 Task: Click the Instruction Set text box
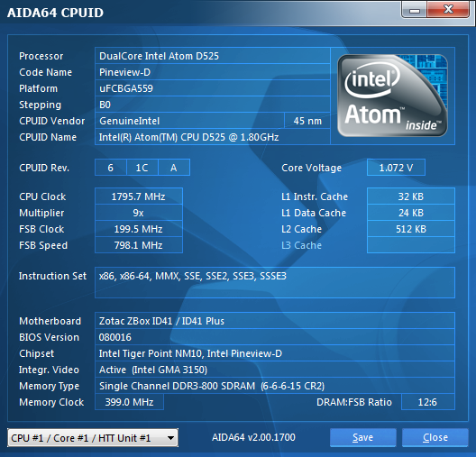click(x=275, y=282)
